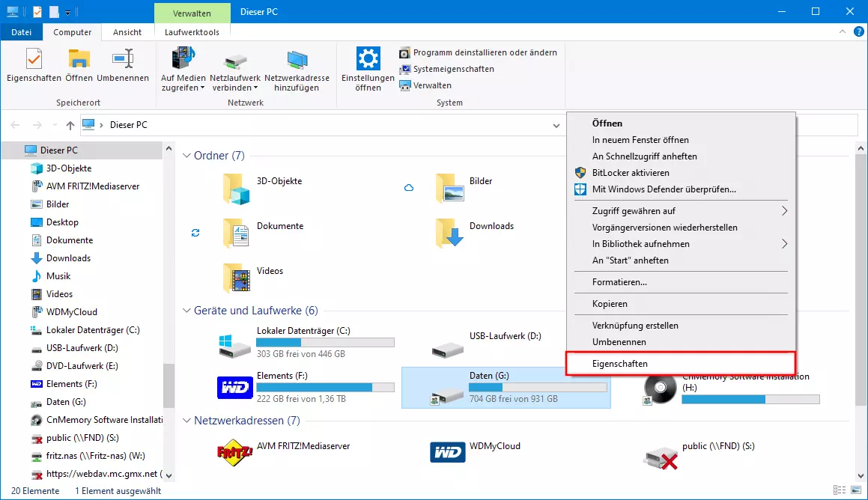Click Systemeigenschaften in the ribbon
This screenshot has height=500, width=868.
click(x=447, y=69)
